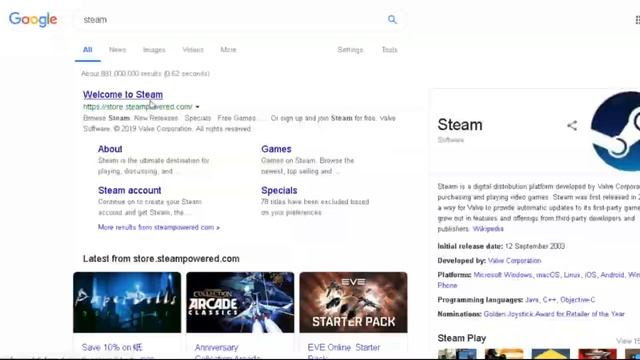640x360 pixels.
Task: Open the Steam account sitelink
Action: [x=129, y=190]
